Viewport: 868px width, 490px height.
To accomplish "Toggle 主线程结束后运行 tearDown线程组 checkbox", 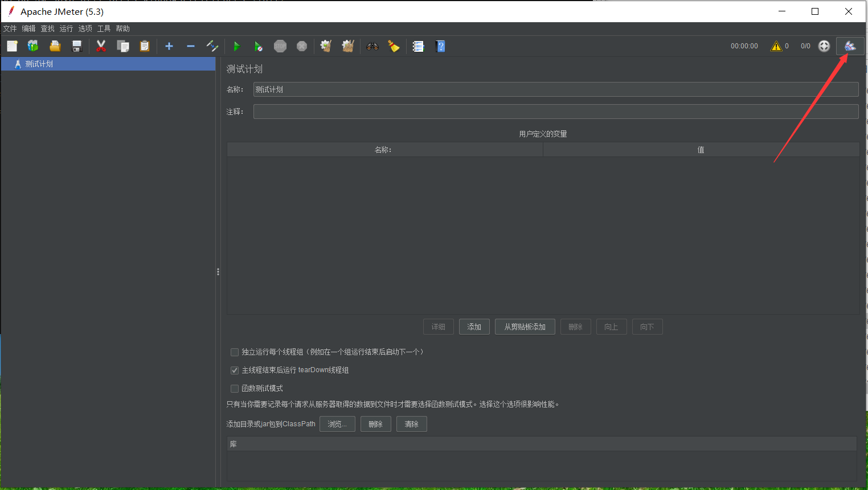I will [235, 370].
